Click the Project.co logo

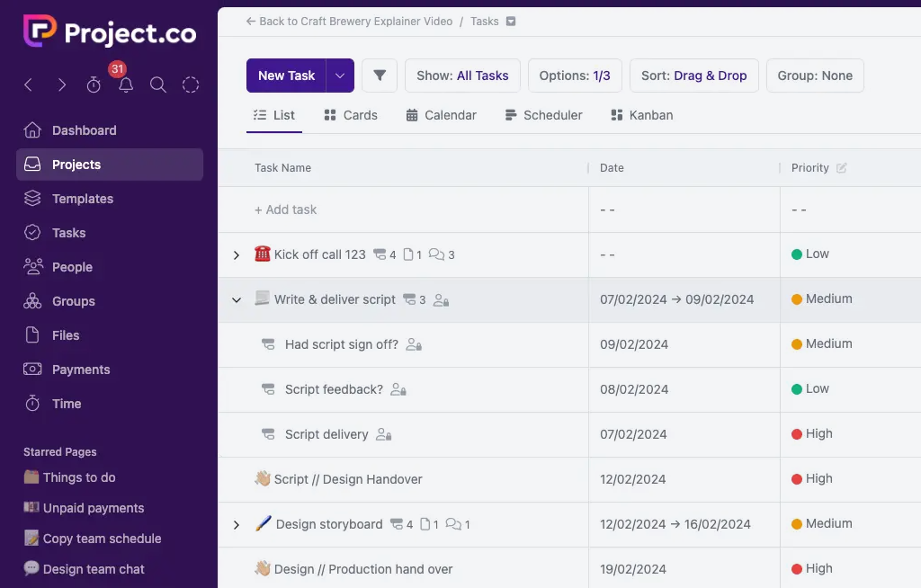(110, 31)
